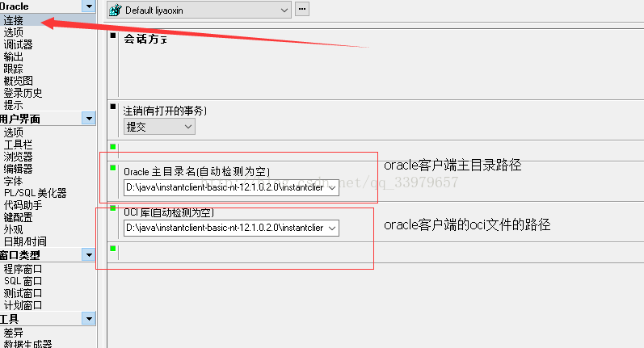Select 选项 under the 用户界面 section
Viewport: 644px width, 348px height.
coord(13,132)
